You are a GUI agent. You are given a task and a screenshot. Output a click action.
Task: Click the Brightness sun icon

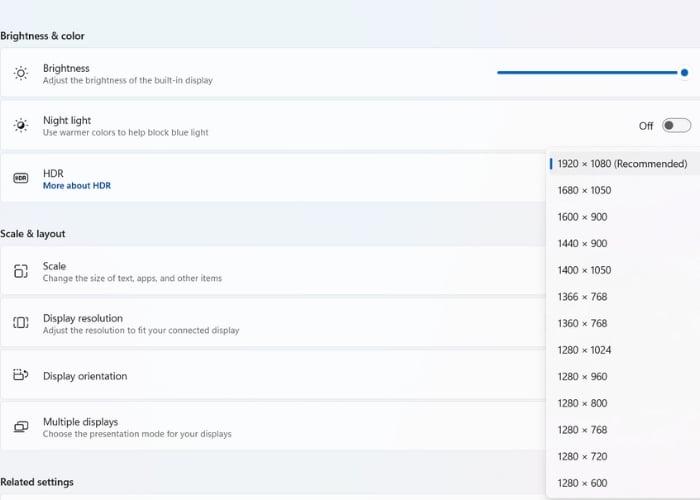[x=21, y=73]
